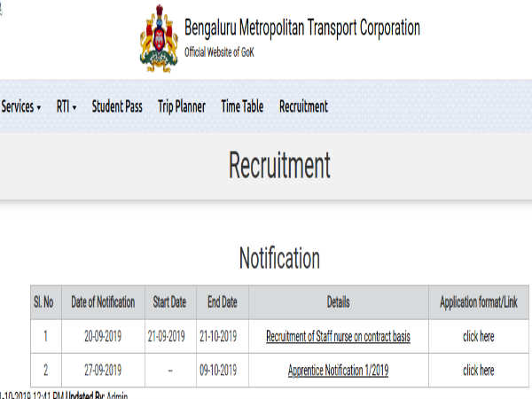Click Recruitment in the navigation bar
532x399 pixels.
pos(303,106)
